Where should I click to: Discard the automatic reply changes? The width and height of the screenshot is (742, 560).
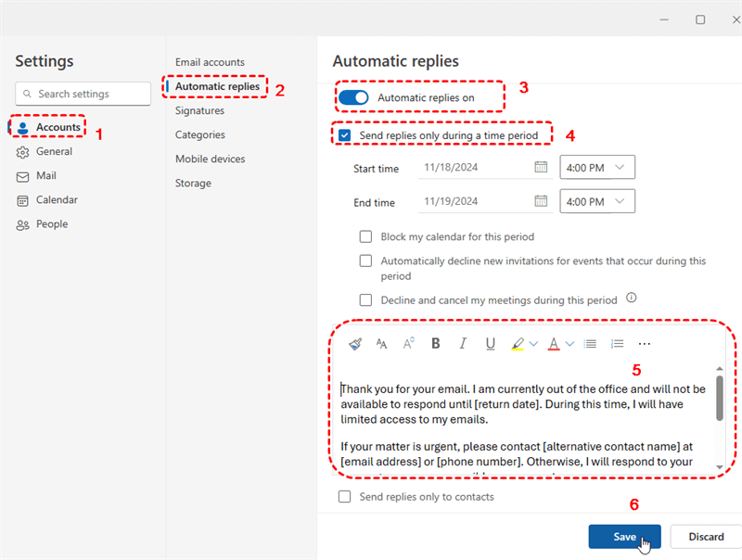coord(706,537)
